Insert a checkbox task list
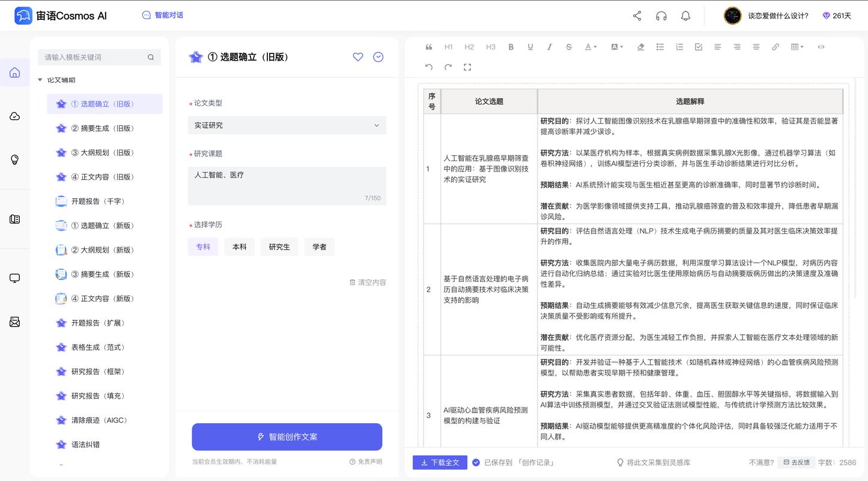Screen dimensions: 868x481 pyautogui.click(x=699, y=47)
